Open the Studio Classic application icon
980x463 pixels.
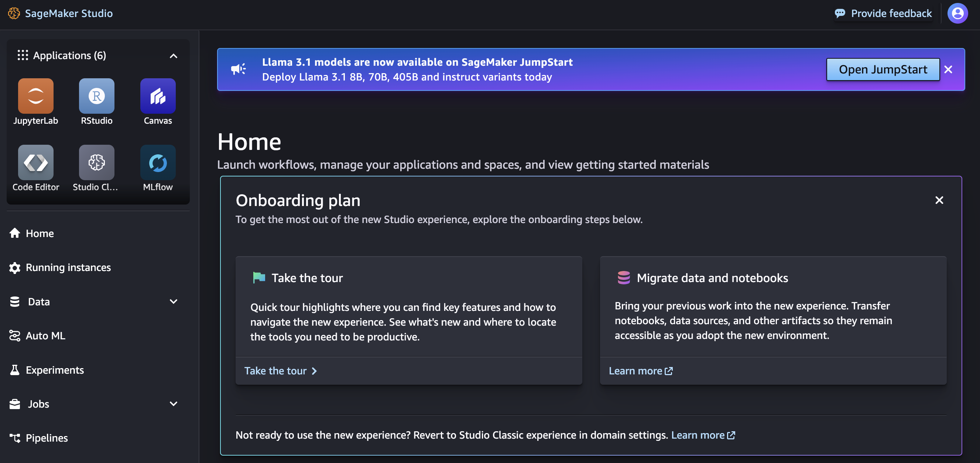click(x=97, y=162)
